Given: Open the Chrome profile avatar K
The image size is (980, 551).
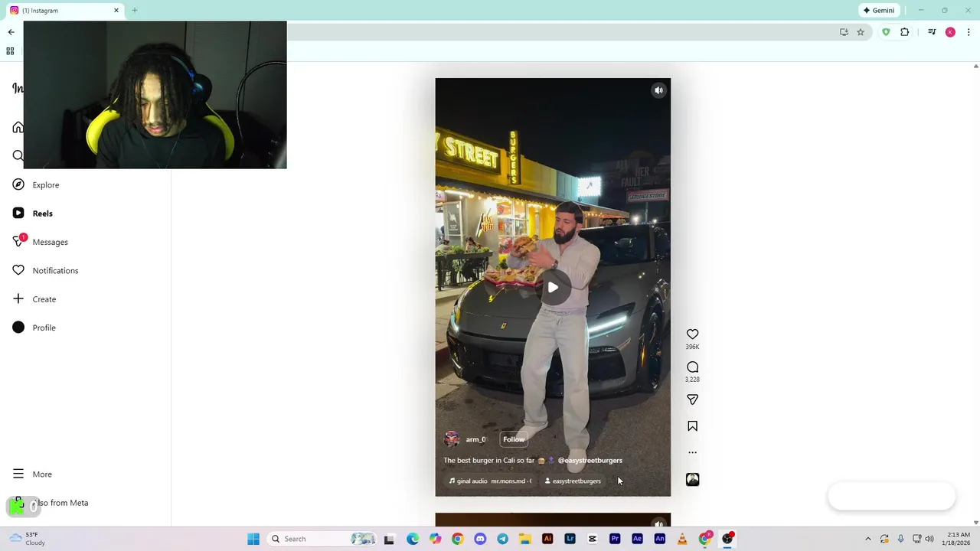Looking at the screenshot, I should [x=950, y=32].
